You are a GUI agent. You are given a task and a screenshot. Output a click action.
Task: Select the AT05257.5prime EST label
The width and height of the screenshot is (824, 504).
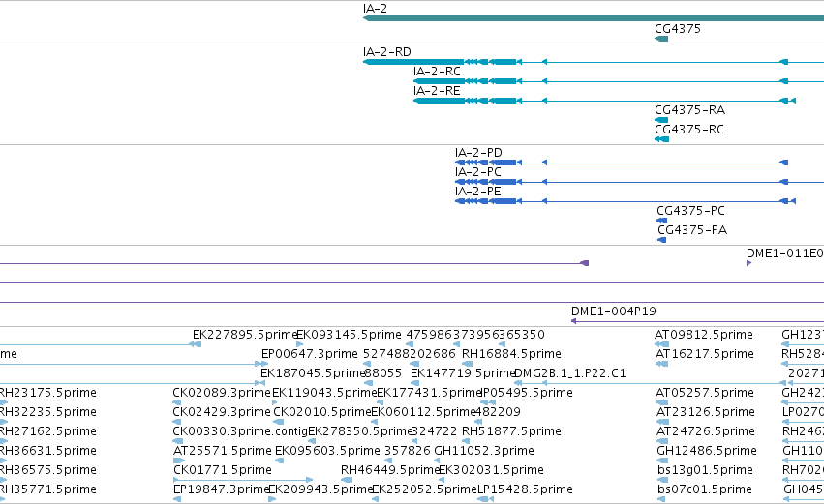coord(705,393)
